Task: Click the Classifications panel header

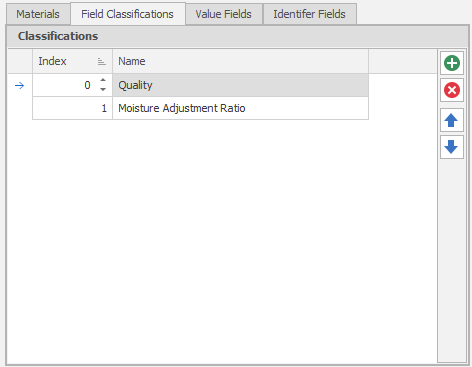Action: [237, 36]
